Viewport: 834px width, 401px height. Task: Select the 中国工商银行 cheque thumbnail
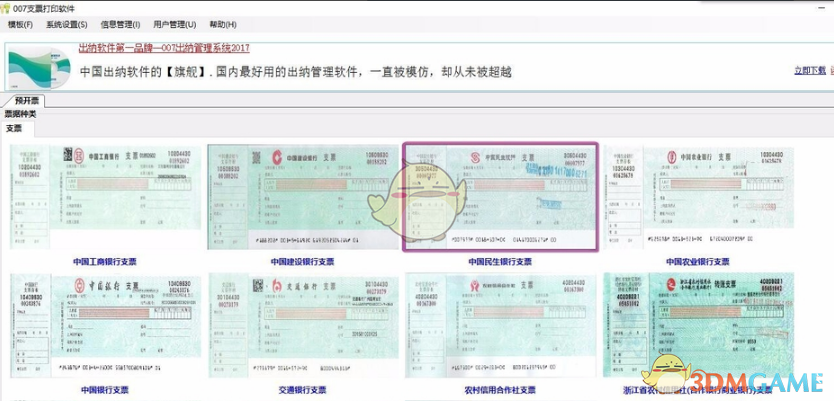click(105, 197)
